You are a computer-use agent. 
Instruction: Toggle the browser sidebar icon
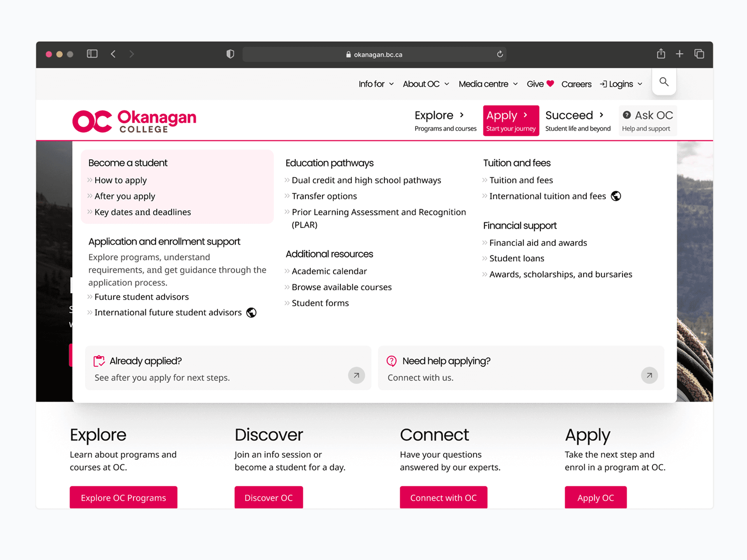pyautogui.click(x=92, y=54)
